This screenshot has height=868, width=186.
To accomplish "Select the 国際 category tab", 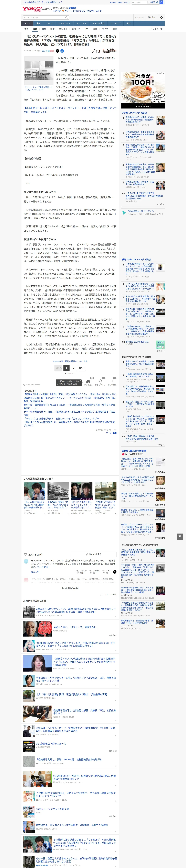I will coord(44,29).
